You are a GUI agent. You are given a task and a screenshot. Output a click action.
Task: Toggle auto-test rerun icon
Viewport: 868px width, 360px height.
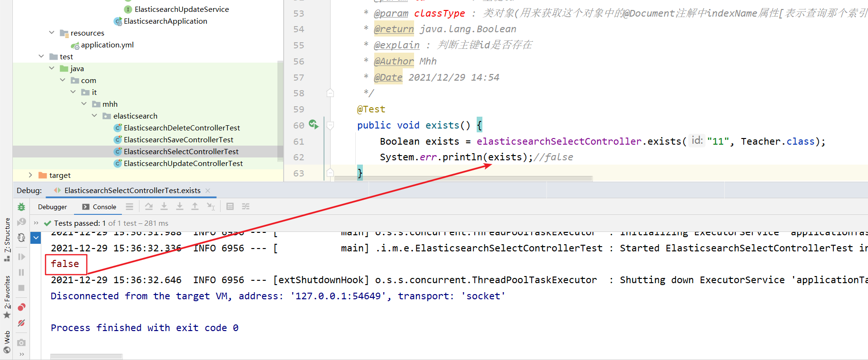[x=21, y=238]
